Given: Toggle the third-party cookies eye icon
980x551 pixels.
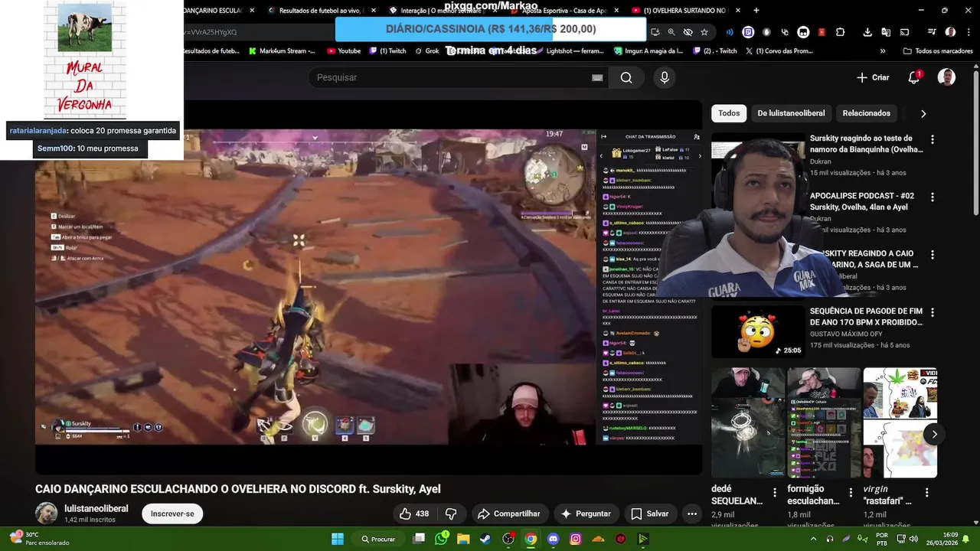Looking at the screenshot, I should (x=688, y=32).
